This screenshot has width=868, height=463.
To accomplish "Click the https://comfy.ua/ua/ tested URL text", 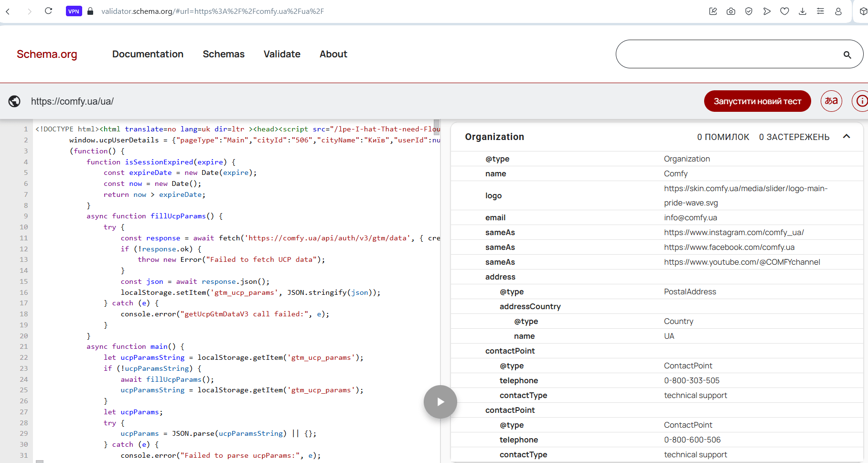I will click(72, 101).
